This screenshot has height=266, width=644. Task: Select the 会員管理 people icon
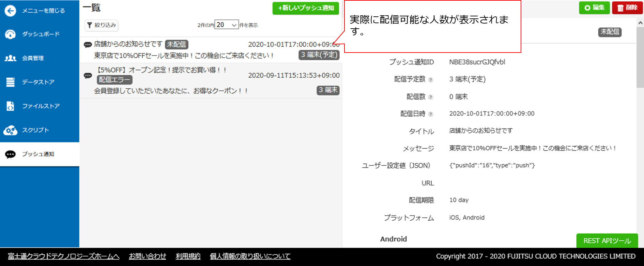coord(10,58)
